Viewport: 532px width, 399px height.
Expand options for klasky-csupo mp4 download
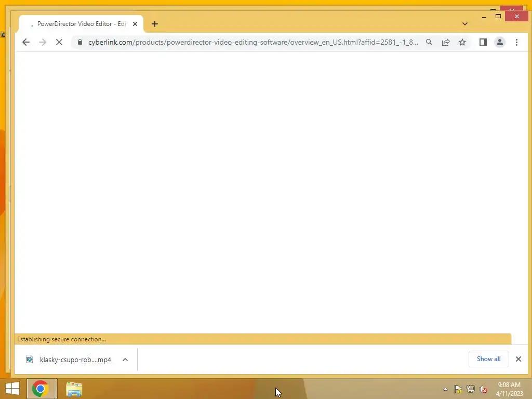coord(125,360)
